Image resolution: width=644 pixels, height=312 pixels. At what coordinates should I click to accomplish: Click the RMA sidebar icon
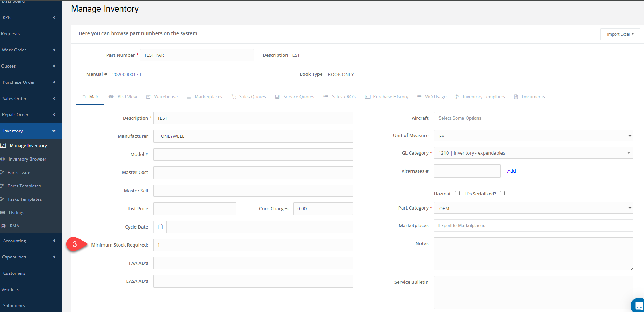coord(3,226)
